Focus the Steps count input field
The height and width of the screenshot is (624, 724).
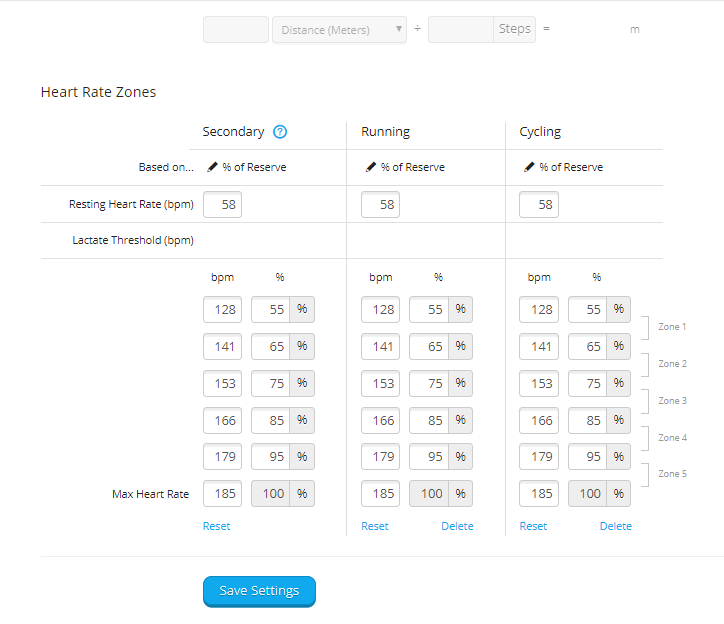click(461, 30)
